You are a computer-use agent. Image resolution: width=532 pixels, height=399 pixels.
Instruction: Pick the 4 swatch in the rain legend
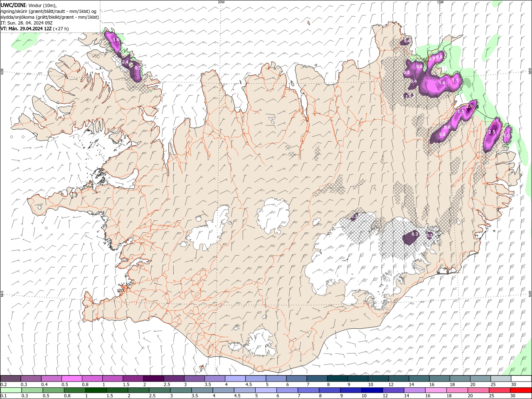[x=224, y=390]
